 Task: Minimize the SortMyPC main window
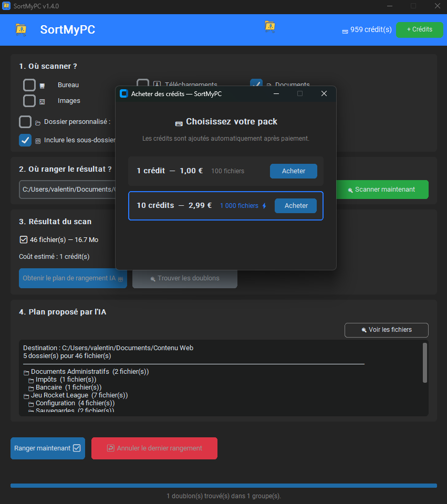click(x=389, y=6)
